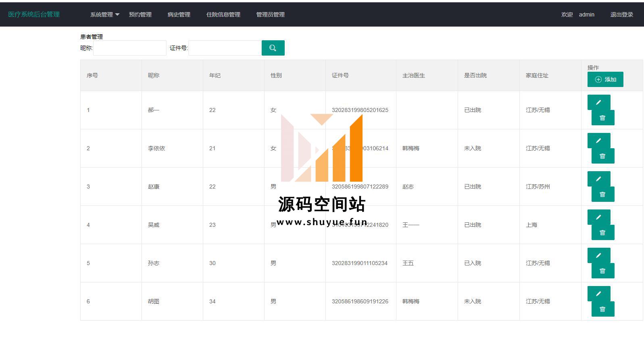The height and width of the screenshot is (342, 644).
Task: Delete patient 郝一 with trash icon
Action: tap(602, 118)
